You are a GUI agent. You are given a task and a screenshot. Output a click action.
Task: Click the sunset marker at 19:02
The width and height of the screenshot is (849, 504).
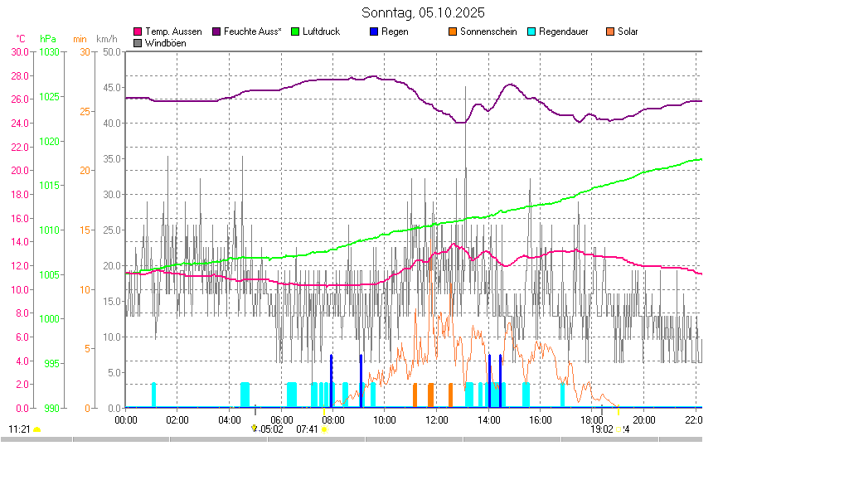[619, 429]
